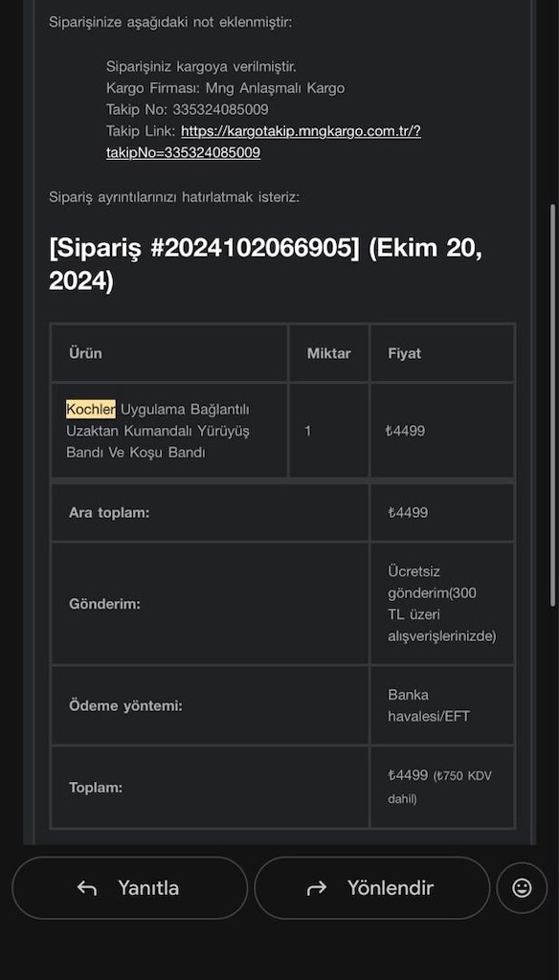The width and height of the screenshot is (559, 980).
Task: Tap the Banka havalesi/EFT payment cell
Action: [442, 705]
